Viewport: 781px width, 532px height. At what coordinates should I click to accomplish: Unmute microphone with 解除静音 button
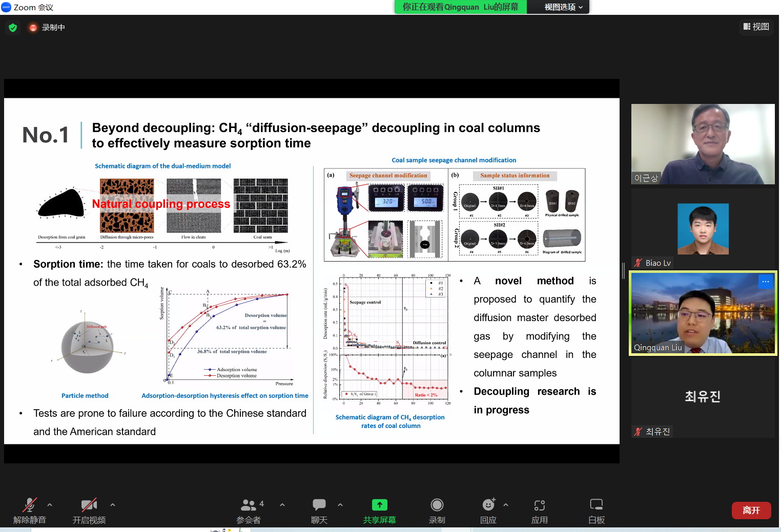(x=30, y=510)
